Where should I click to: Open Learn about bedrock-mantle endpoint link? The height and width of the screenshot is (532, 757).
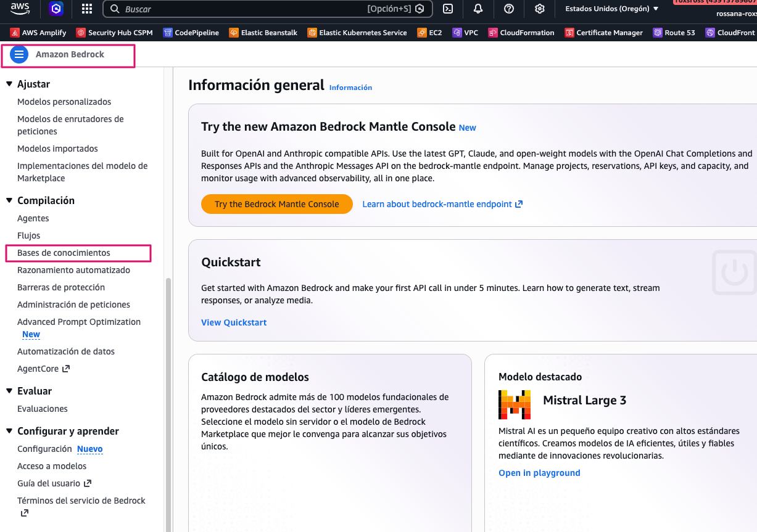tap(442, 204)
